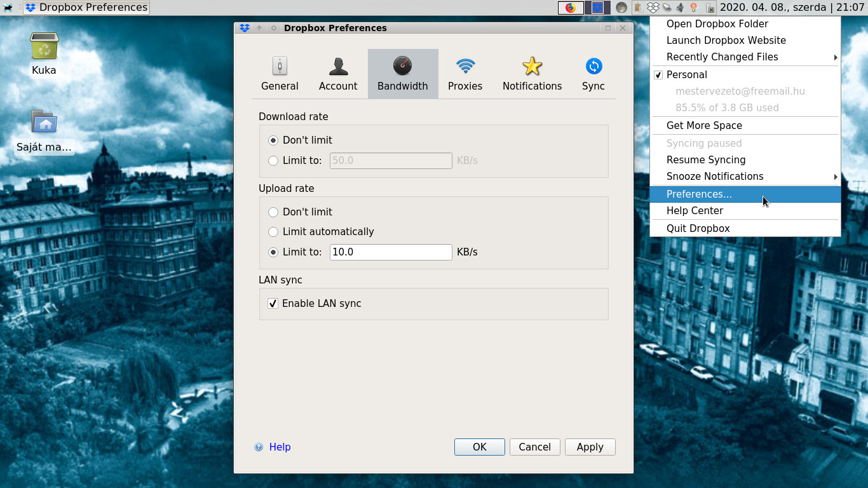The image size is (868, 488).
Task: Open the Xfce applications menu icon
Action: point(8,8)
